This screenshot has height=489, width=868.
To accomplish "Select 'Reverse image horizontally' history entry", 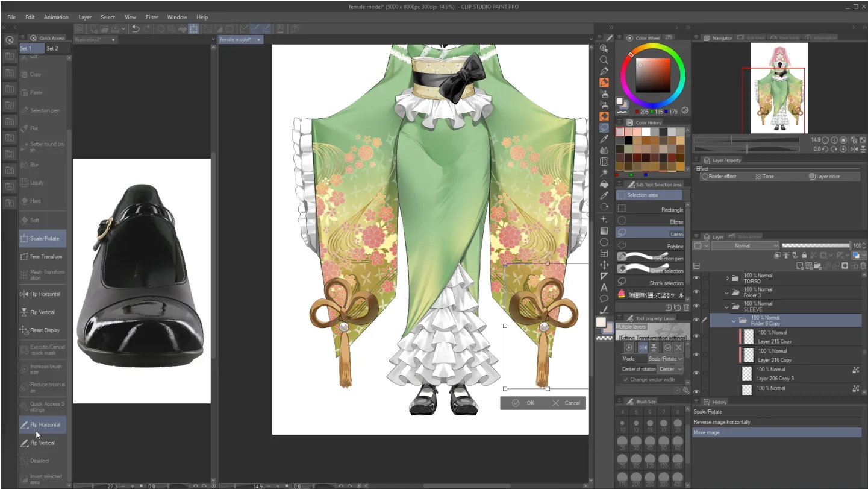I will (x=777, y=422).
